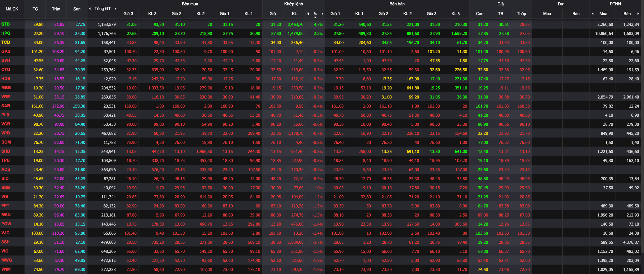Screen dimensions: 644x274
Task: Click Bên bán group header
Action: tap(397, 4)
